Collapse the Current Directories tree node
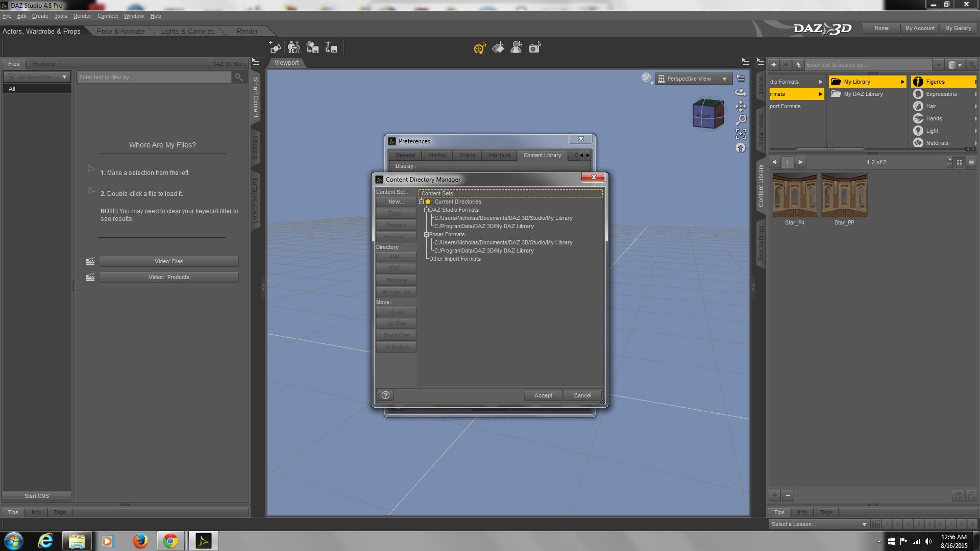 click(422, 202)
